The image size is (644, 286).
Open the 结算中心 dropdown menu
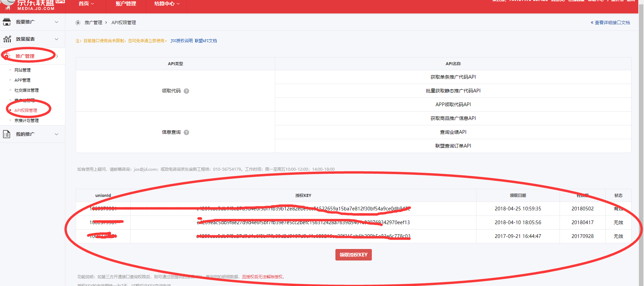coord(167,4)
